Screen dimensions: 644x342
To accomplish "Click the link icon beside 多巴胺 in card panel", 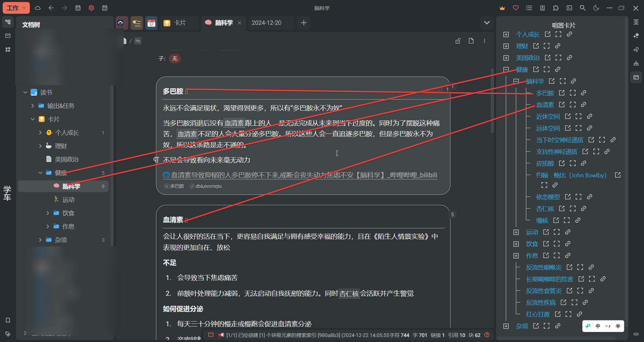I will pos(584,93).
